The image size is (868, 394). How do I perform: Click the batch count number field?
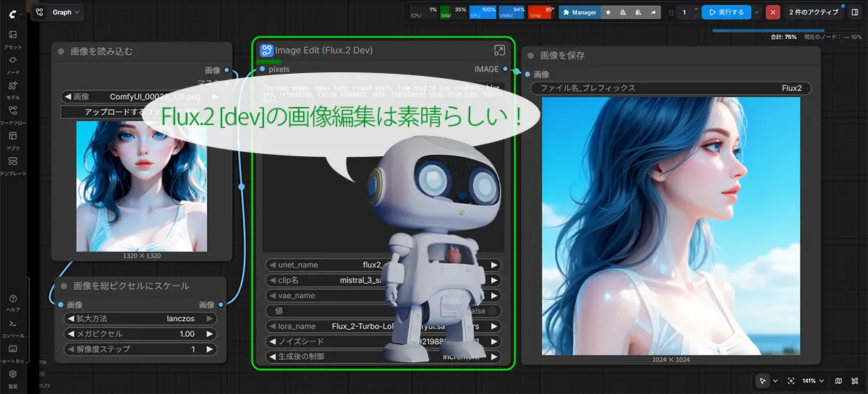click(684, 12)
